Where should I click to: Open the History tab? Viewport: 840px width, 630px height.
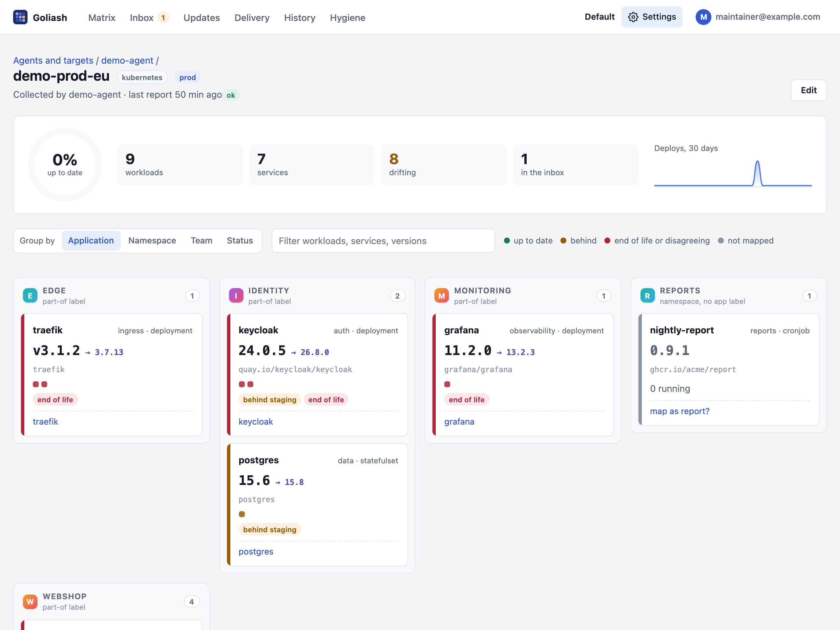300,17
